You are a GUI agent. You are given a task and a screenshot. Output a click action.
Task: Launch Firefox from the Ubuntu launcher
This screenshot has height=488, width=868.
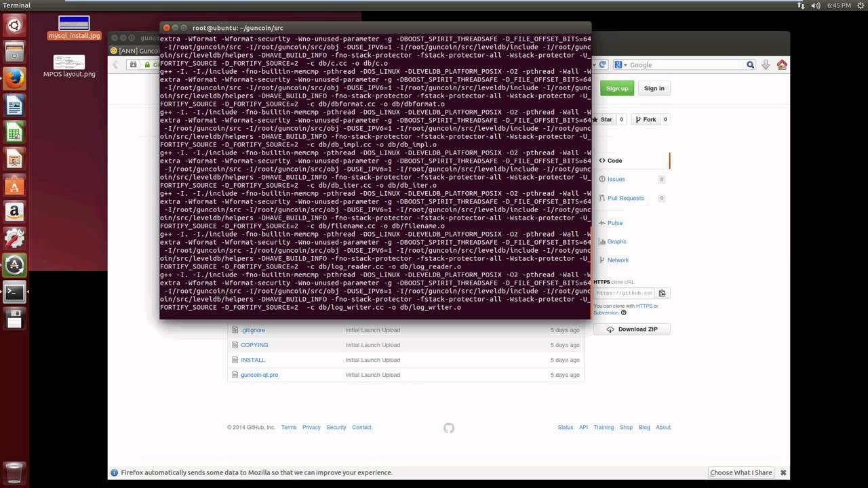[x=14, y=79]
